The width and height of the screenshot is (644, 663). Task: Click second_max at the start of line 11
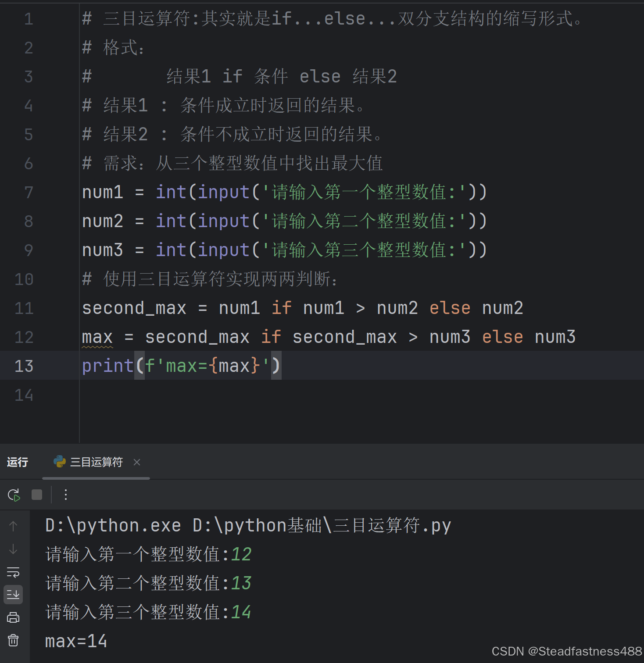point(134,308)
